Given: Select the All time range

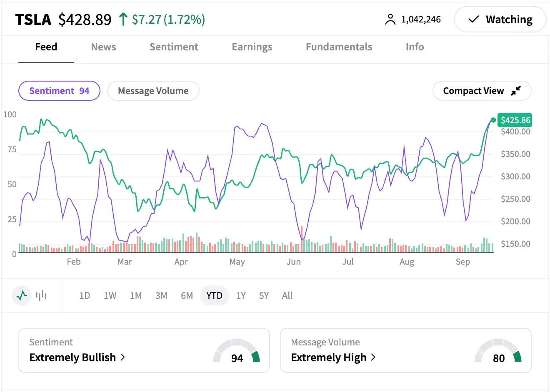Looking at the screenshot, I should (x=287, y=295).
